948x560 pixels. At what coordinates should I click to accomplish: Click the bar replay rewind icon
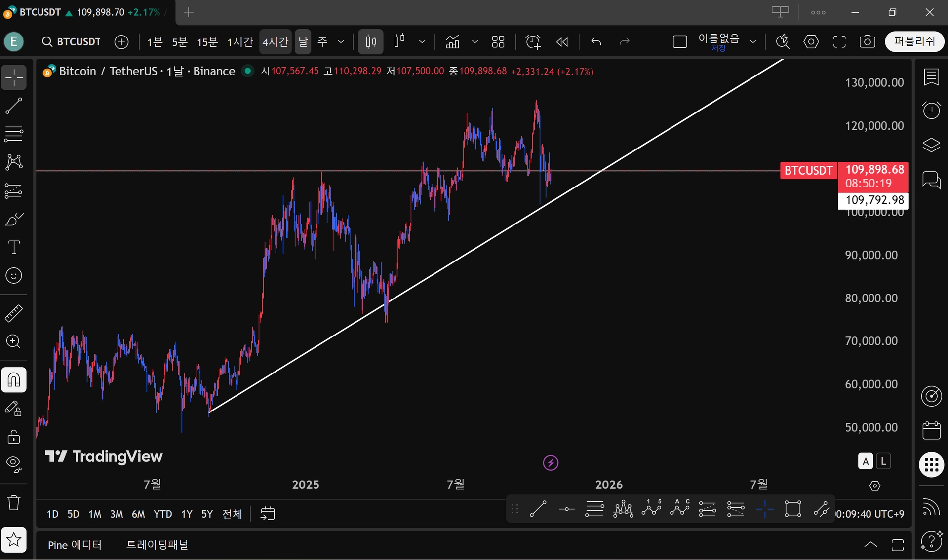[562, 42]
